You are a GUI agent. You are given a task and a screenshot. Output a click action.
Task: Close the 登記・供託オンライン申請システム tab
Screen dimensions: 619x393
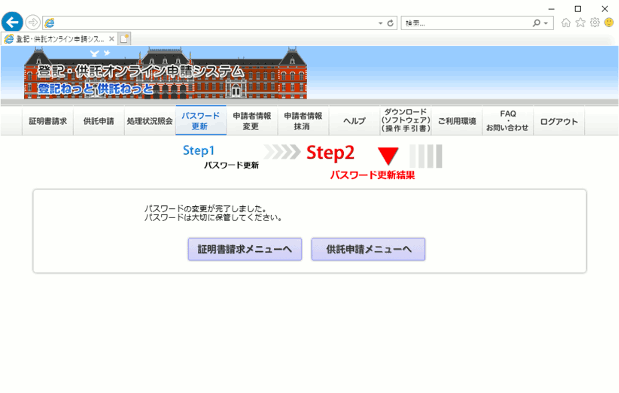111,39
